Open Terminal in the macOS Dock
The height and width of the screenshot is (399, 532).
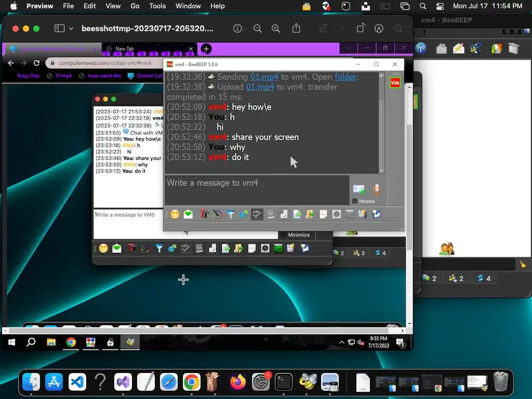pyautogui.click(x=283, y=382)
